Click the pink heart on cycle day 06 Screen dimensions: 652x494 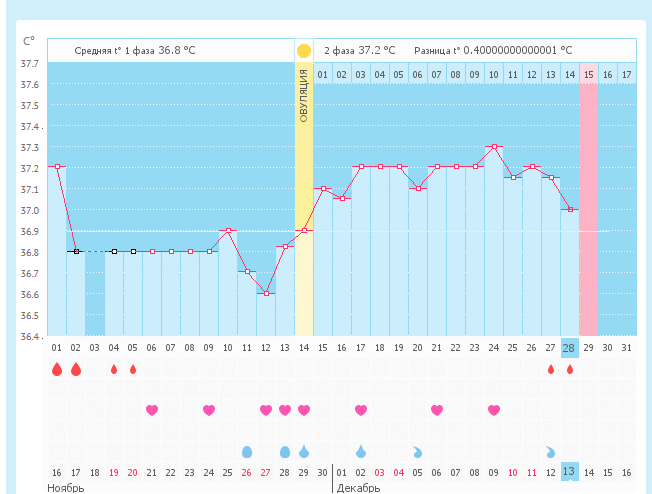coord(152,410)
